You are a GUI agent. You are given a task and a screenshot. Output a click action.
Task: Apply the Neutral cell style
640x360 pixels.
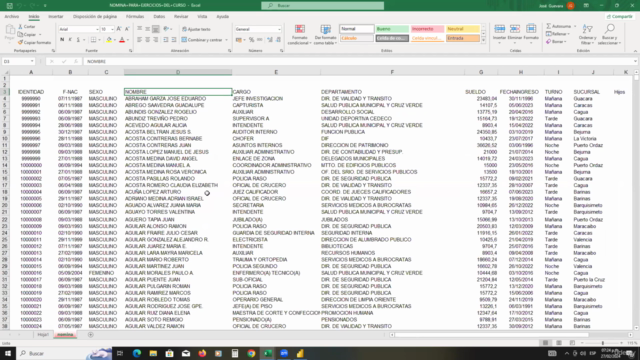(462, 29)
